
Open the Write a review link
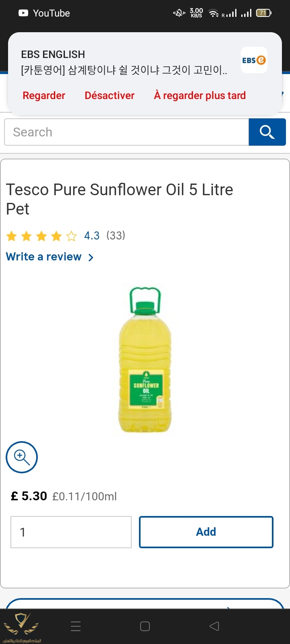pos(43,257)
